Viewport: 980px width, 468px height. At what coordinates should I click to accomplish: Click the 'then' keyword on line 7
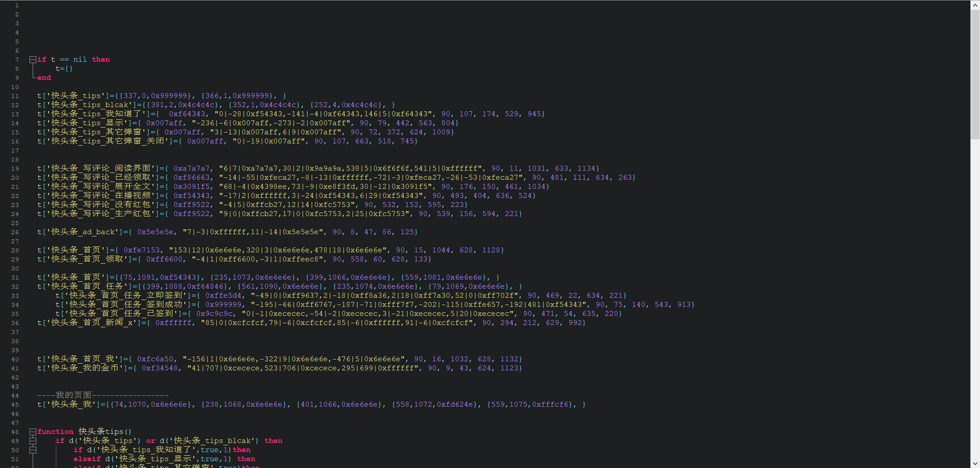(101, 59)
